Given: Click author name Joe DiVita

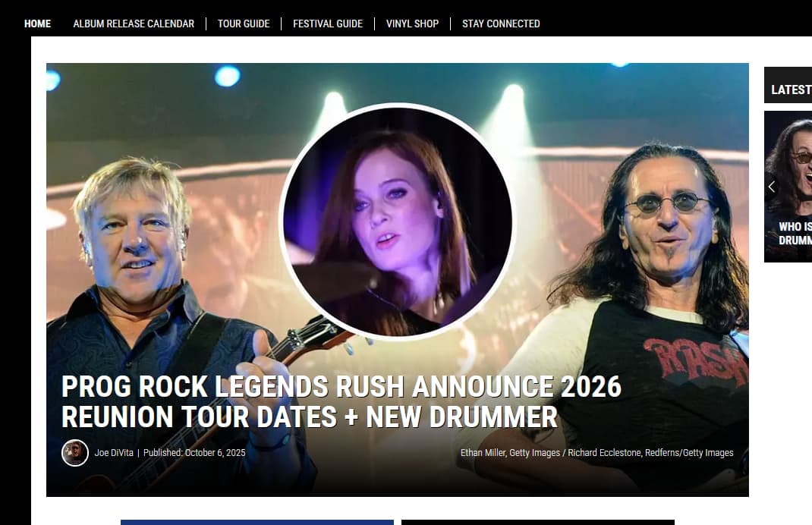Looking at the screenshot, I should (x=113, y=452).
